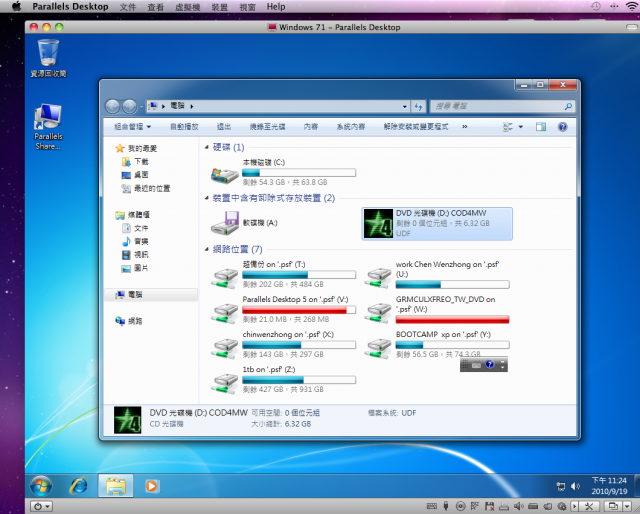The width and height of the screenshot is (640, 514).
Task: Collapse the 網路位置 (7) group
Action: pos(207,249)
